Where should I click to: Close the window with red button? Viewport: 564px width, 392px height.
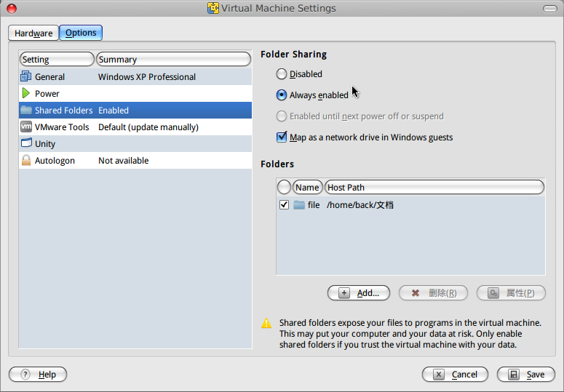[x=12, y=8]
